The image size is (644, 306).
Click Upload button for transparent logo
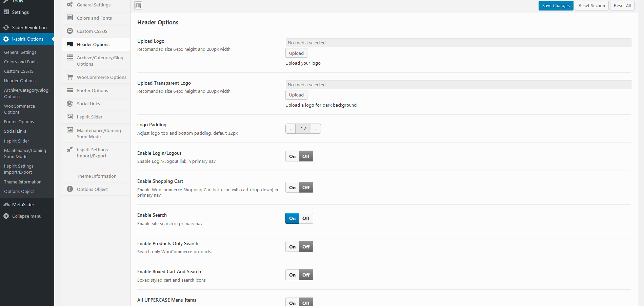pyautogui.click(x=296, y=95)
